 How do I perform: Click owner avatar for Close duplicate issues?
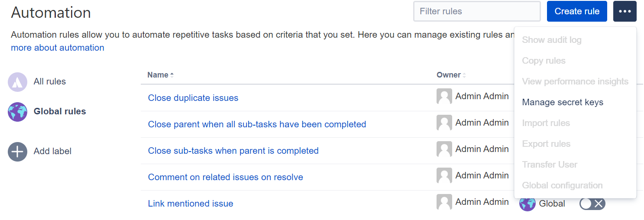pyautogui.click(x=444, y=97)
